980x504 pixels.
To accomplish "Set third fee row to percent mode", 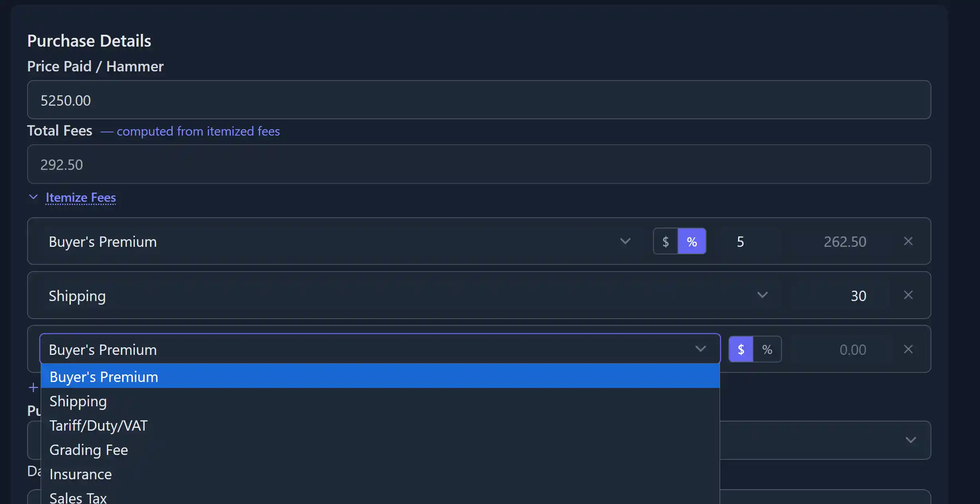I will pyautogui.click(x=767, y=349).
